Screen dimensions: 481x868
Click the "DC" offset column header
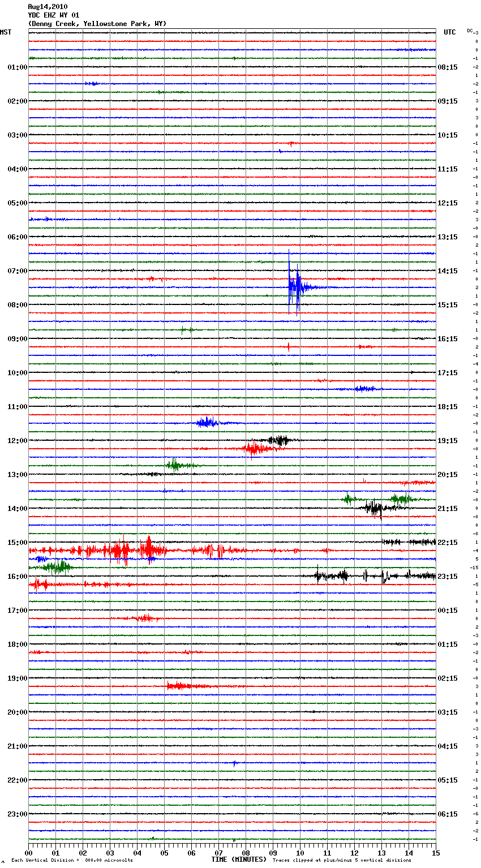click(470, 31)
